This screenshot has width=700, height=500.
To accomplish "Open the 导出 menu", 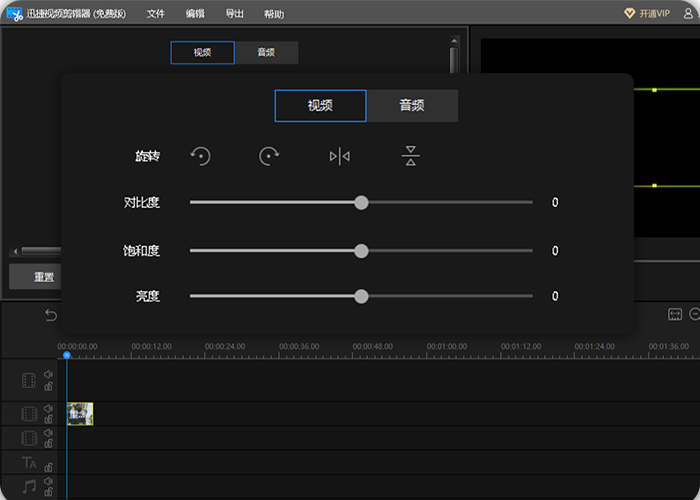I will click(x=234, y=14).
